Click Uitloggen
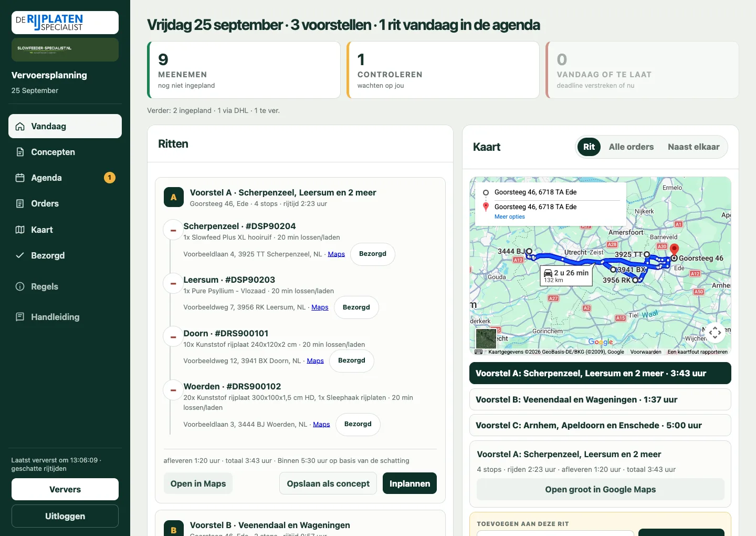Viewport: 756px width, 536px height. pos(65,516)
